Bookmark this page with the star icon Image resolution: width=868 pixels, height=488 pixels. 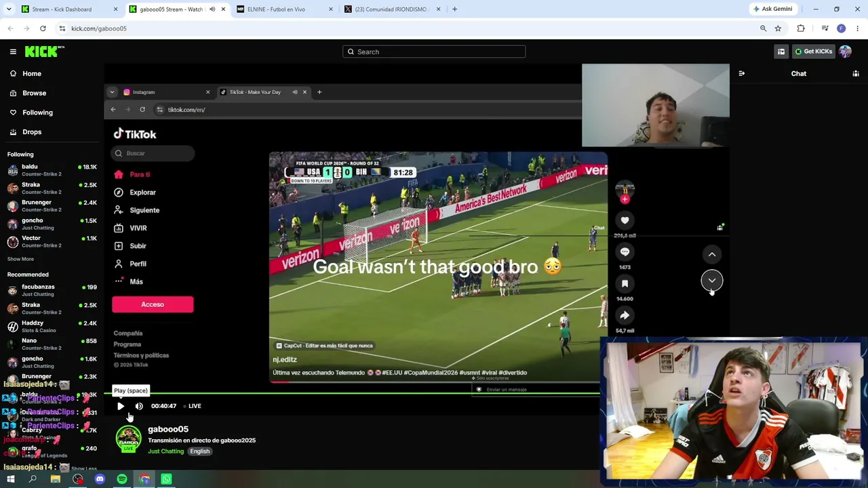[778, 28]
